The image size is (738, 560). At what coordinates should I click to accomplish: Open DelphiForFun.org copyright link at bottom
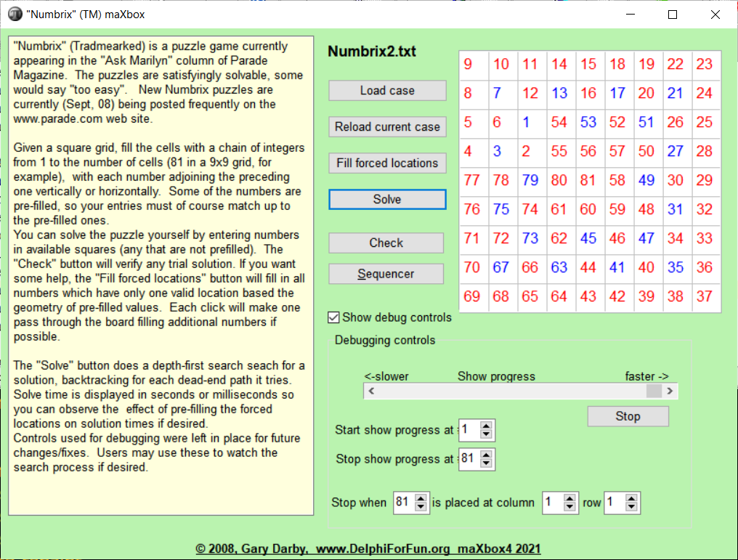point(368,549)
